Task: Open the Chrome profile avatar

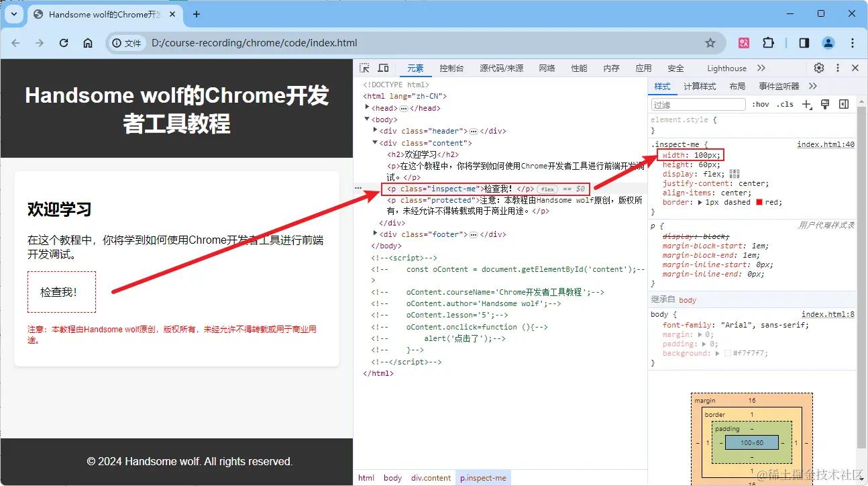Action: pos(828,43)
